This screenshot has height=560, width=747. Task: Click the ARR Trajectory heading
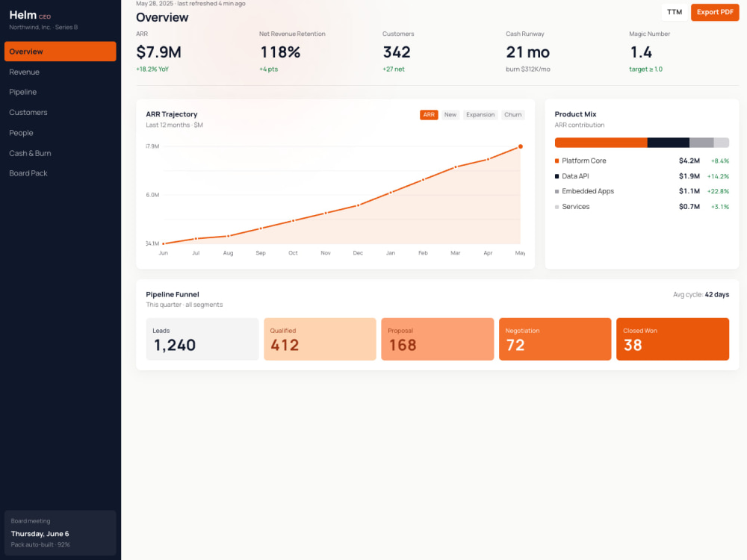pos(172,114)
